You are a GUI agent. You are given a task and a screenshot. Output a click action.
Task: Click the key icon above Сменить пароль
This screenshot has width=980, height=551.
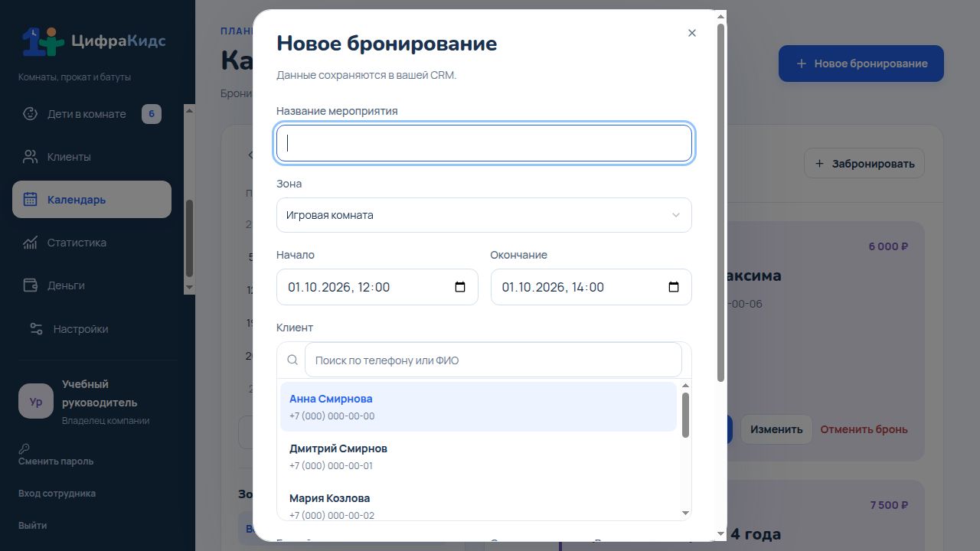(24, 448)
